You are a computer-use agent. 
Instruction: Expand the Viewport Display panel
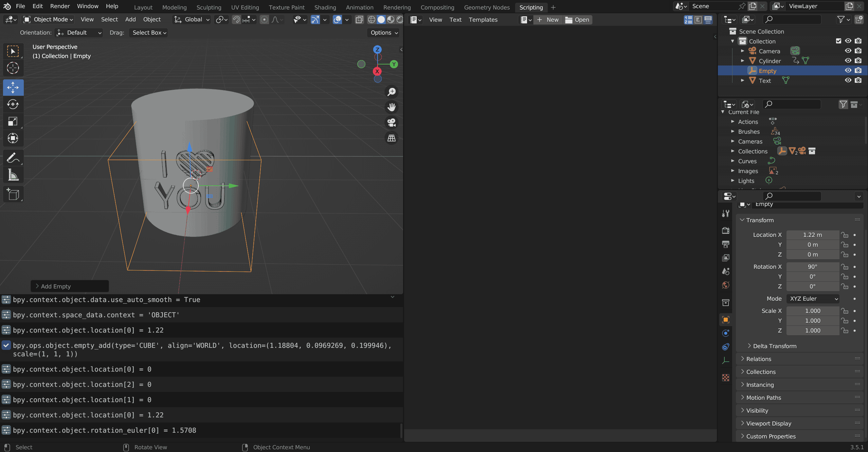[x=768, y=423]
